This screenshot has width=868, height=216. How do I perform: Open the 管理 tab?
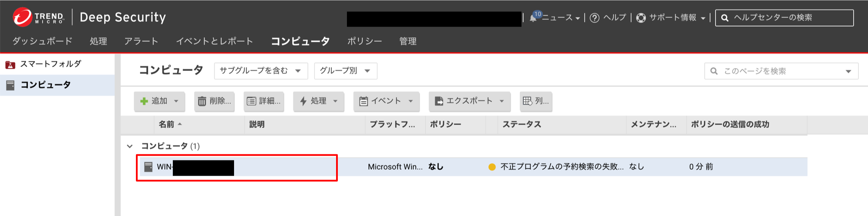click(x=408, y=41)
